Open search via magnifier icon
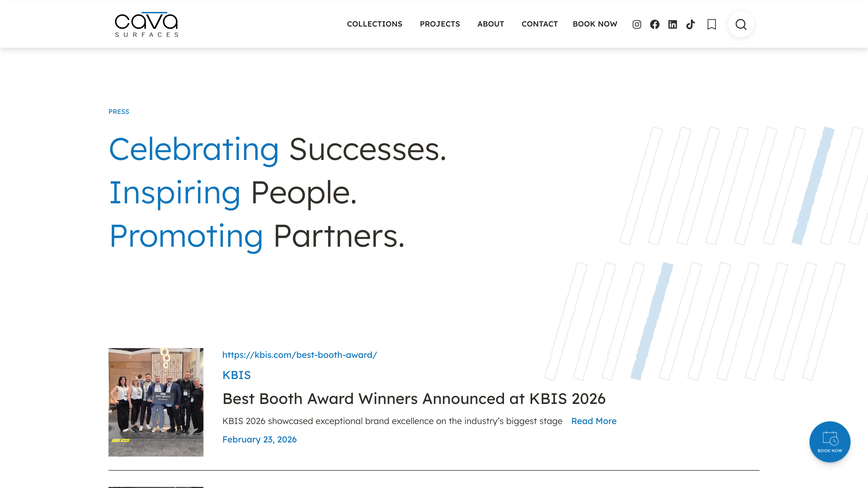 (x=741, y=24)
